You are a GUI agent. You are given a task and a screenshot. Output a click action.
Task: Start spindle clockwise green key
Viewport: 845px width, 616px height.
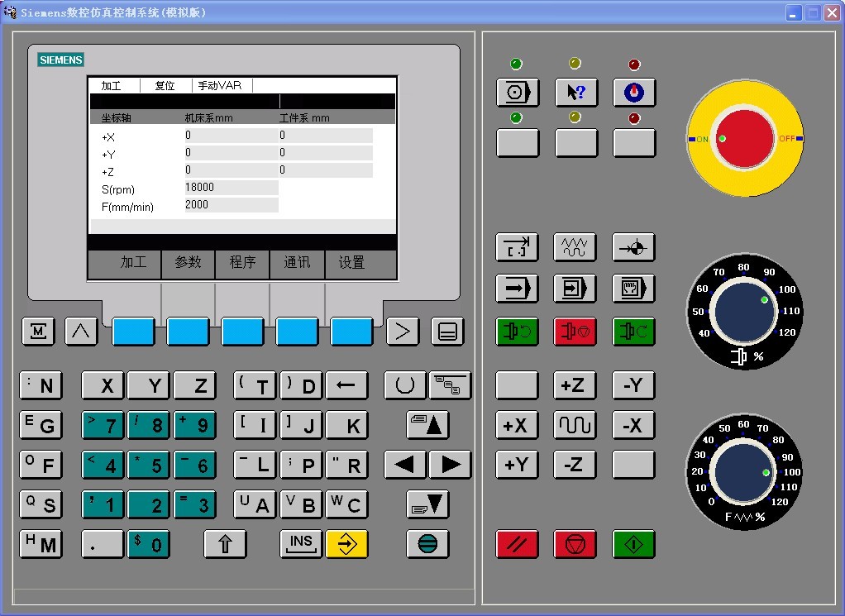(x=633, y=331)
